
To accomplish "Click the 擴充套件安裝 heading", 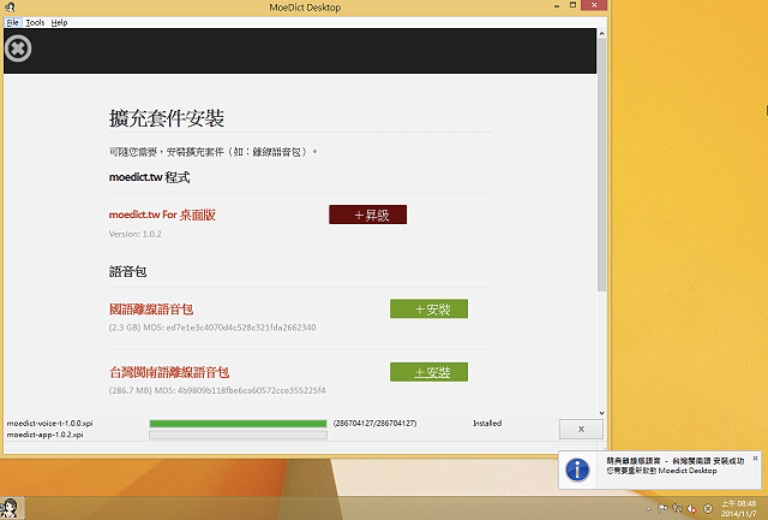I will [167, 118].
